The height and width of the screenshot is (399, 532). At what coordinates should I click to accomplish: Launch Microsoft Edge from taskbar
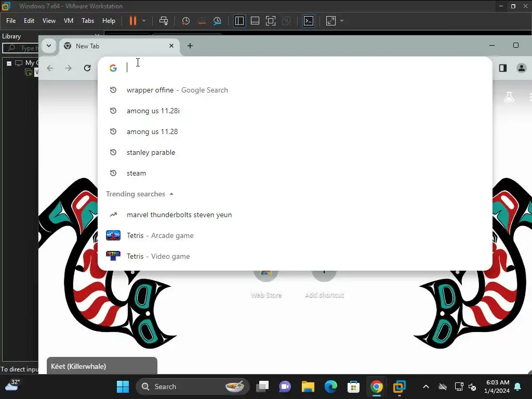coord(330,387)
